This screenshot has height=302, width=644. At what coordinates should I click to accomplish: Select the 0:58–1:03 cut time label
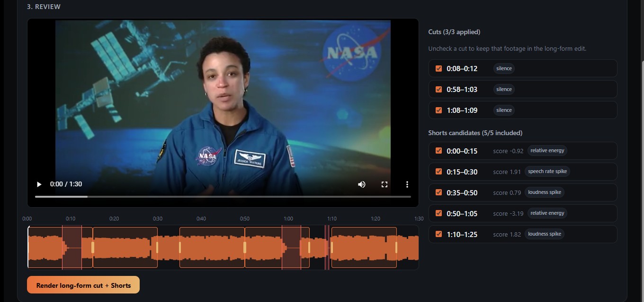tap(462, 89)
